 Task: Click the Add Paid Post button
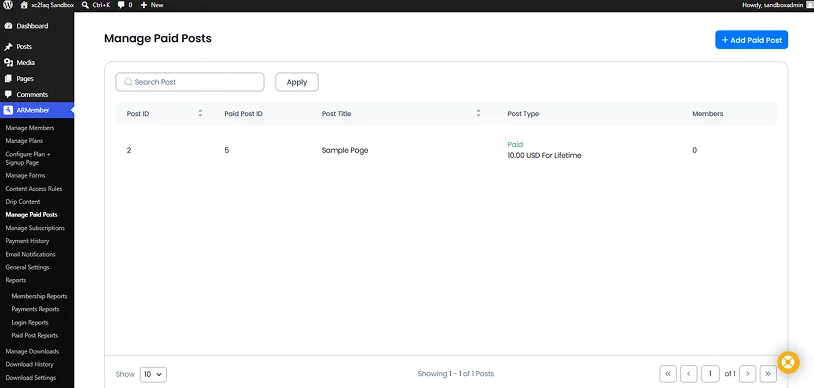pyautogui.click(x=751, y=40)
